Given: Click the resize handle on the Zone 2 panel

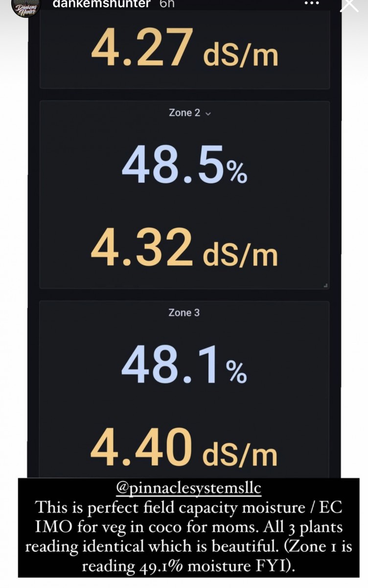Looking at the screenshot, I should [x=325, y=285].
